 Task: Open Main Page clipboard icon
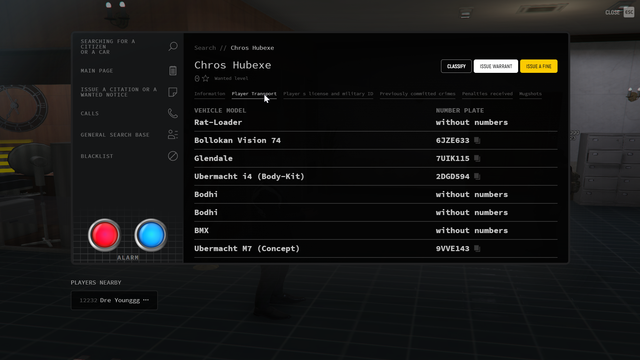tap(173, 71)
